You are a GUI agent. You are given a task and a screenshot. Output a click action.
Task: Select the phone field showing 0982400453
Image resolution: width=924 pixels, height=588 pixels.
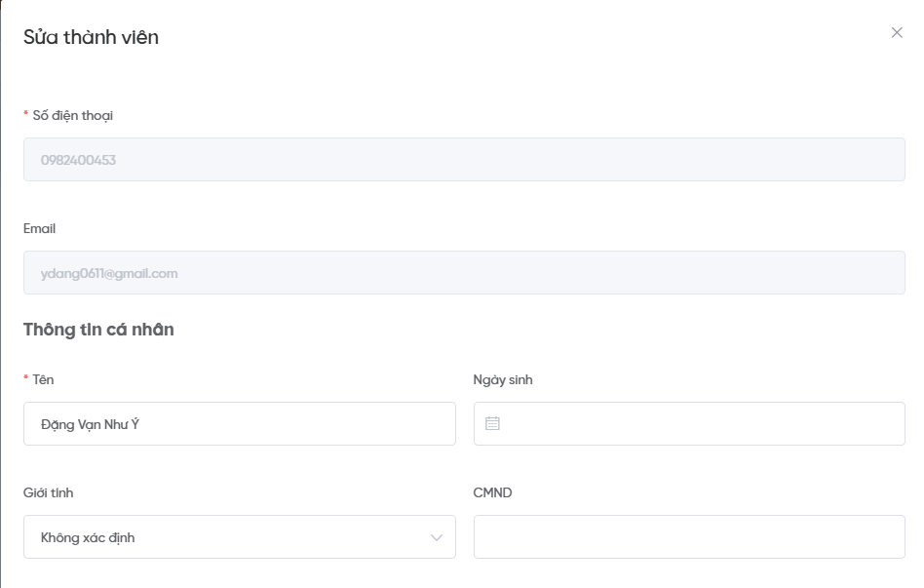tap(464, 160)
